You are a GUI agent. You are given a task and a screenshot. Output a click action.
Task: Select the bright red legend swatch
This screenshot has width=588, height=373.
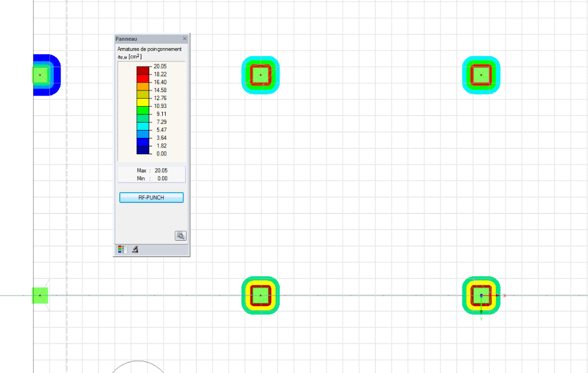click(x=143, y=78)
